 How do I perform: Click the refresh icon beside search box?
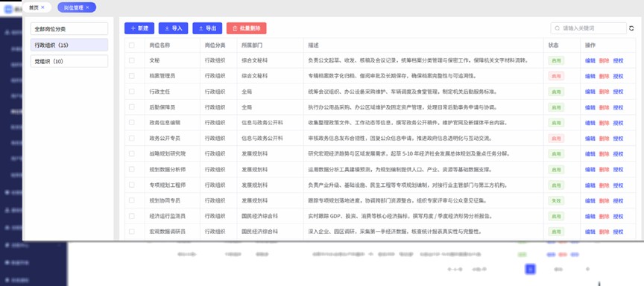tap(631, 28)
